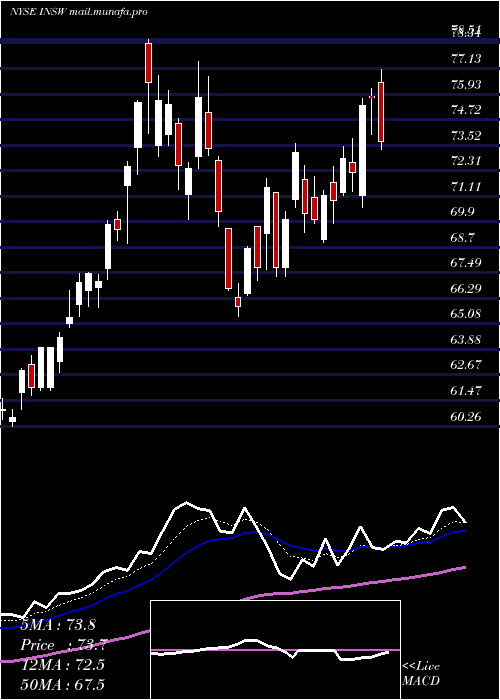
Task: Click the 66.29 price axis label
Action: 466,289
